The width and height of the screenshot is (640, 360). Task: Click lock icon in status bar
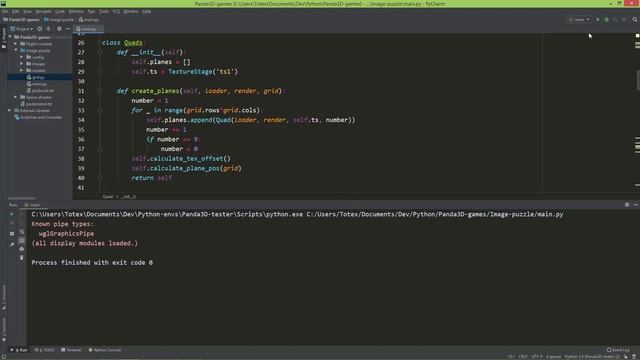pyautogui.click(x=626, y=357)
